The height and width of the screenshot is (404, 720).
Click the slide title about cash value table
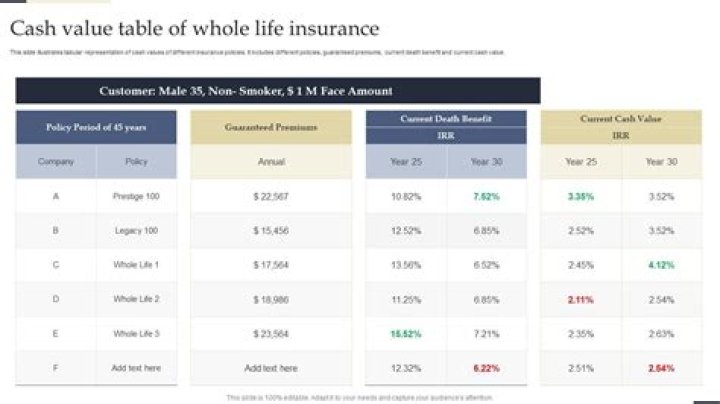coord(195,29)
